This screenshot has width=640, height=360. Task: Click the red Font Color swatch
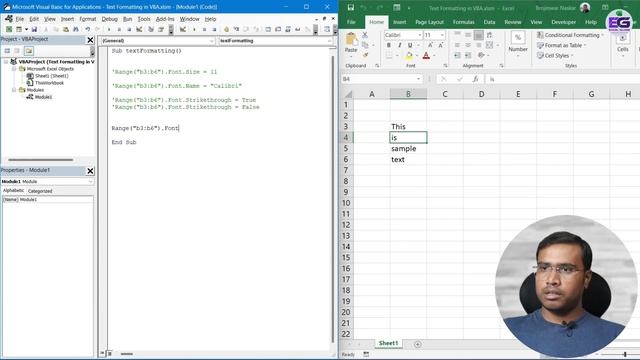click(x=426, y=56)
